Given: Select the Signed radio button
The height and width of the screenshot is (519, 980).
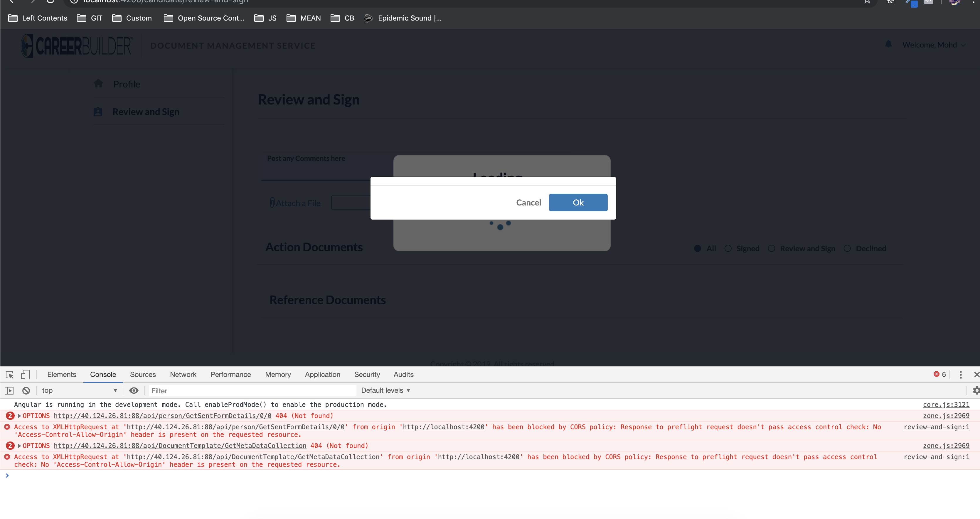Looking at the screenshot, I should [x=728, y=248].
